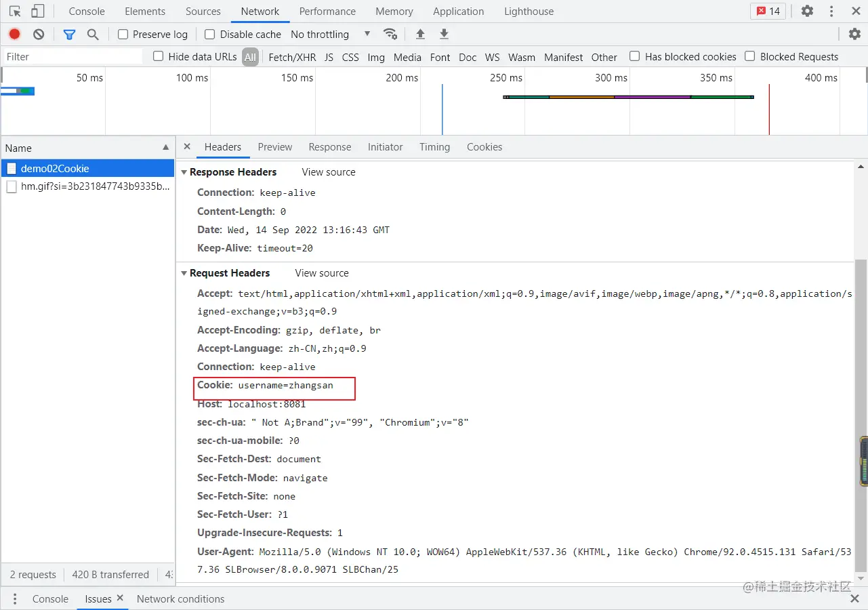Filter by Other requests

point(604,57)
